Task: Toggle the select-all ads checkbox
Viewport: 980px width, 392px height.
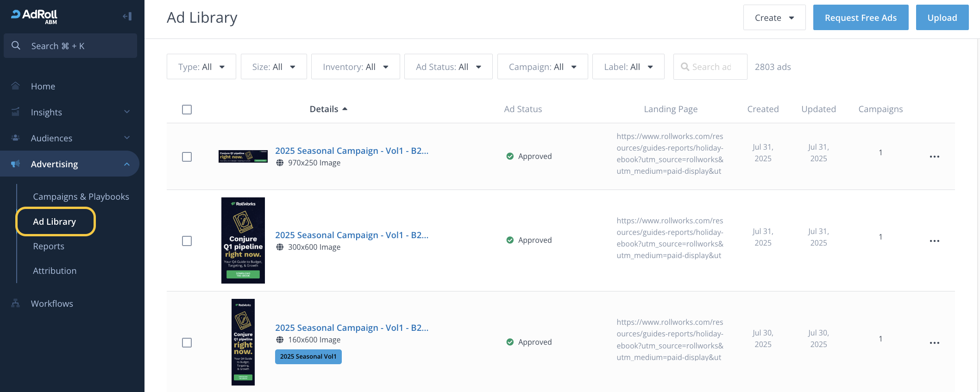Action: tap(187, 109)
